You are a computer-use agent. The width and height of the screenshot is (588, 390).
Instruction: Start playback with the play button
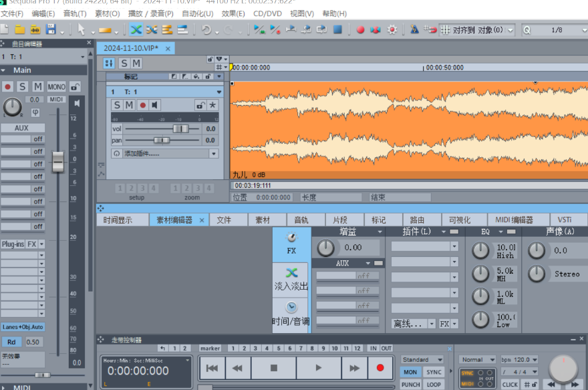[318, 368]
